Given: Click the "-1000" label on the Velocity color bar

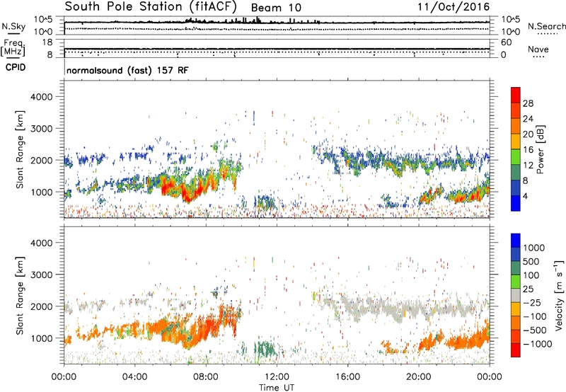Looking at the screenshot, I should [538, 344].
